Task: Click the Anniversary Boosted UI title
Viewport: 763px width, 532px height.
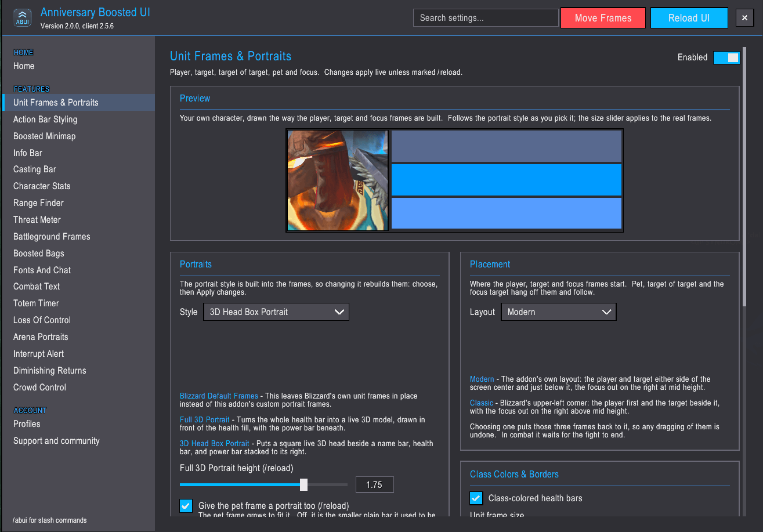Action: [x=95, y=12]
